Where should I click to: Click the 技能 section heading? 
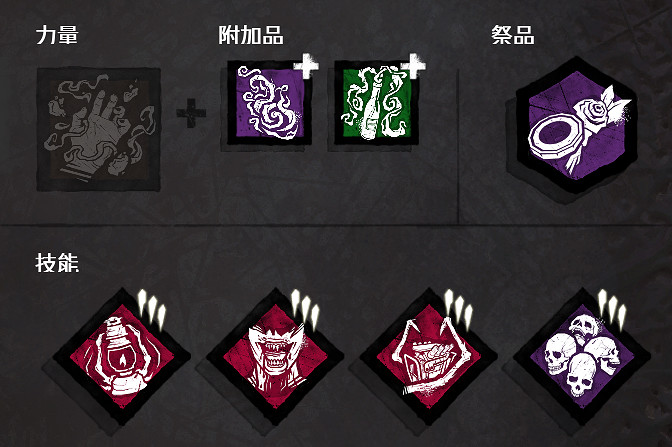[57, 263]
